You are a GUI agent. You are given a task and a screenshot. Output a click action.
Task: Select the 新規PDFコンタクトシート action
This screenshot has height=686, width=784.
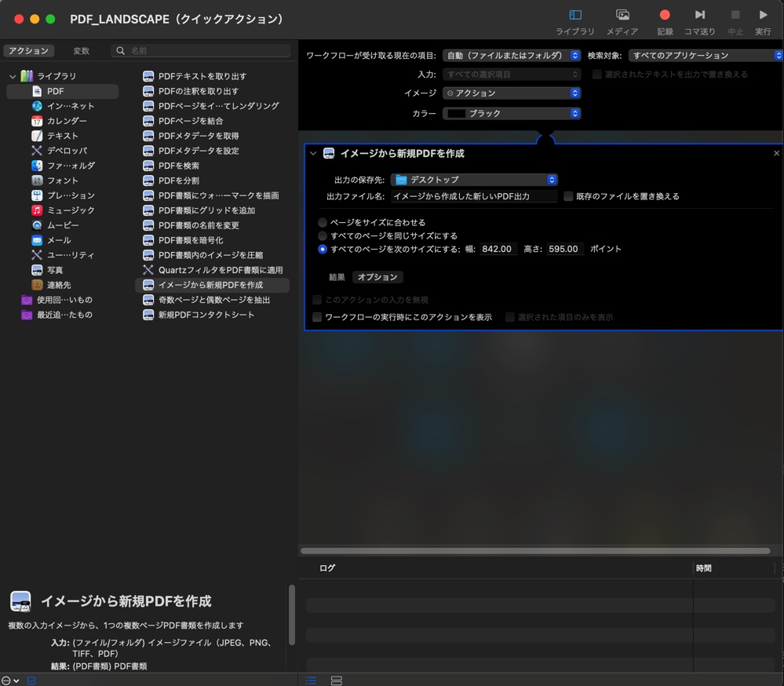coord(206,315)
